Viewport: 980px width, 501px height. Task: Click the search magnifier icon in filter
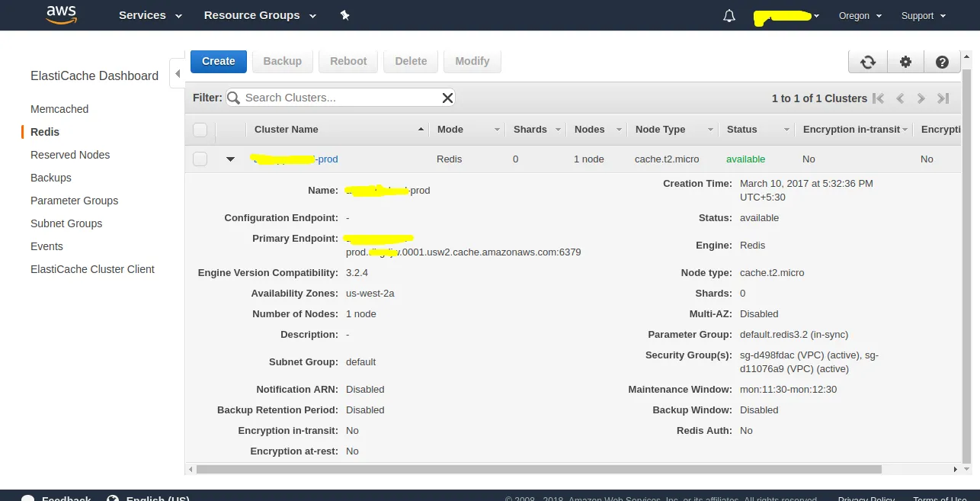click(x=234, y=98)
